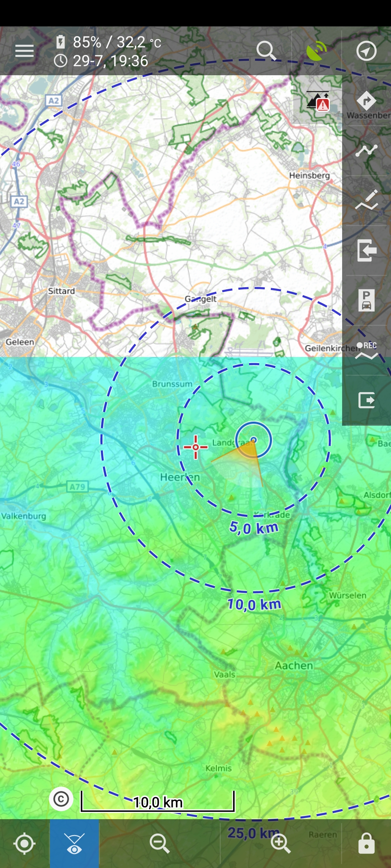391x868 pixels.
Task: Zoom out using the minus magnifier
Action: pyautogui.click(x=160, y=843)
